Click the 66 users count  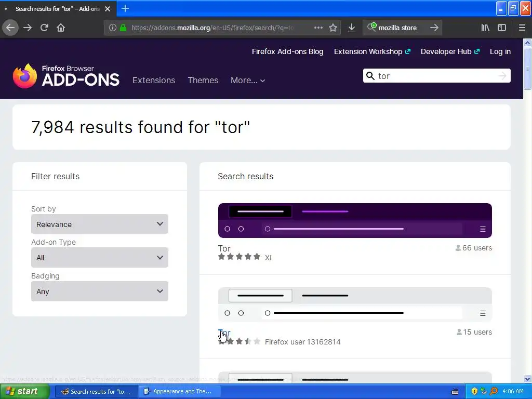(474, 248)
